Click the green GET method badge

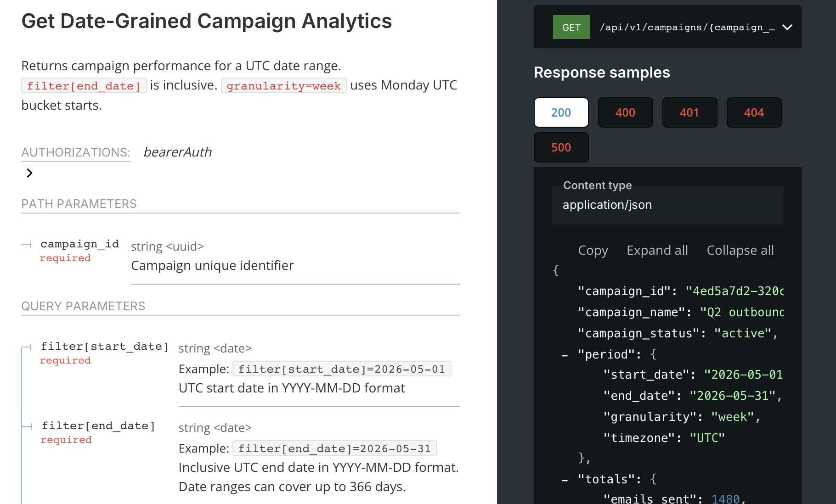point(571,27)
